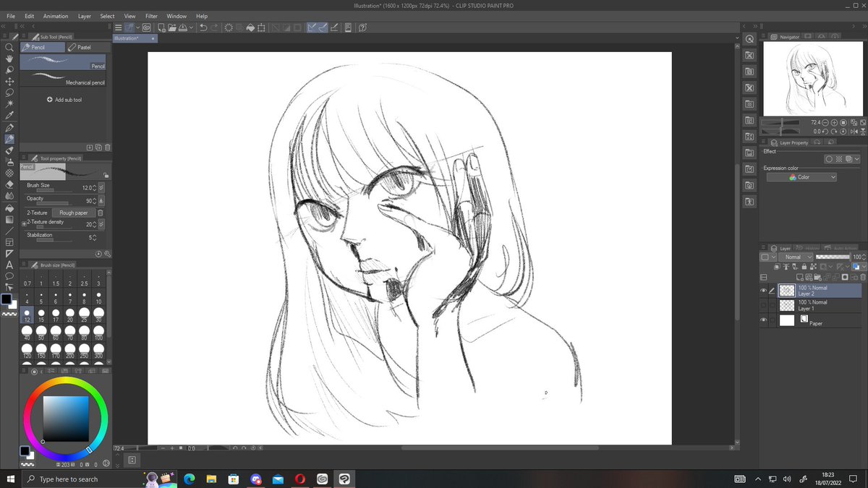Select the Fill bucket tool
The height and width of the screenshot is (488, 868).
click(9, 207)
